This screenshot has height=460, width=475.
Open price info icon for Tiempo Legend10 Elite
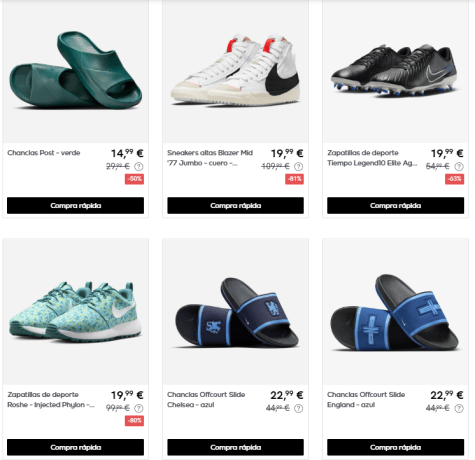(x=459, y=166)
